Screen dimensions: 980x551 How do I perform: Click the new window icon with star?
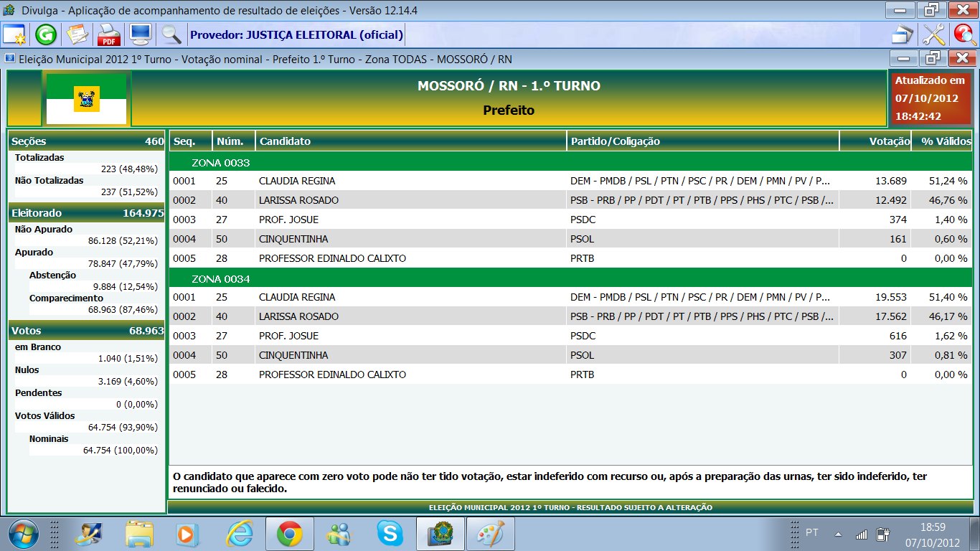(14, 34)
